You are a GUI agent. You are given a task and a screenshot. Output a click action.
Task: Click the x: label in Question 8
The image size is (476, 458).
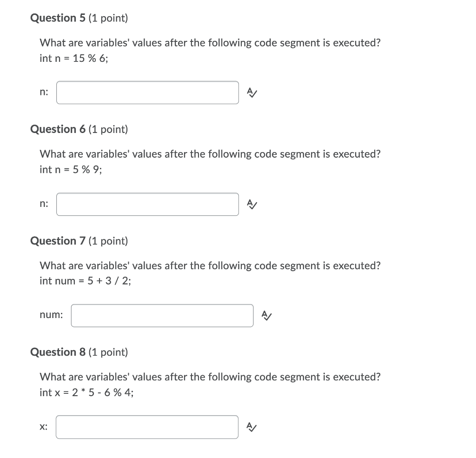43,426
